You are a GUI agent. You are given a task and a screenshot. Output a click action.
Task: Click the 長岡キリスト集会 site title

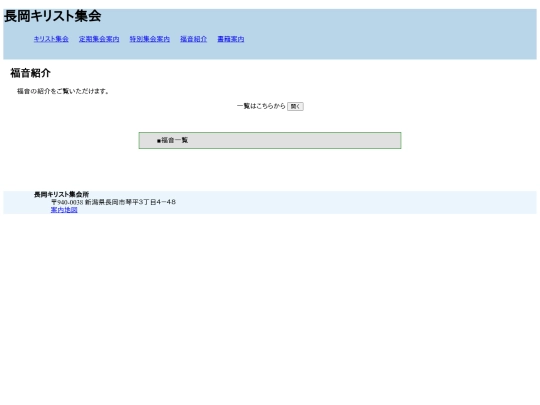[x=52, y=16]
